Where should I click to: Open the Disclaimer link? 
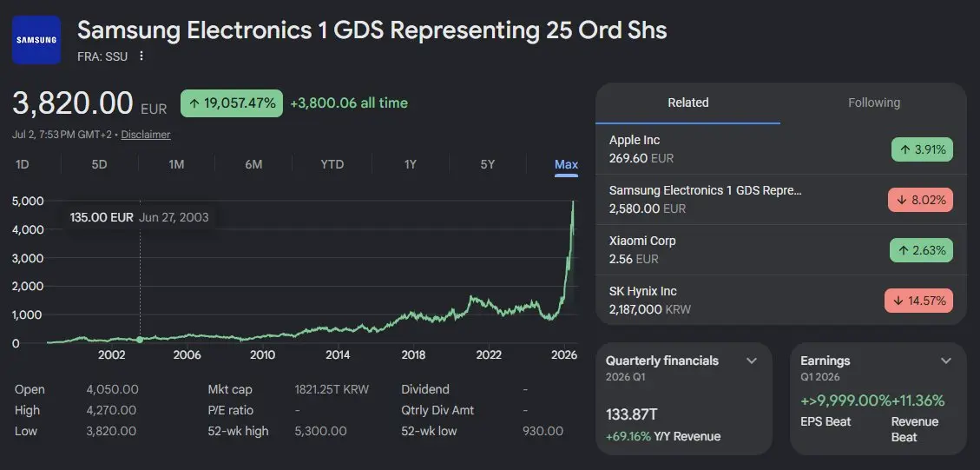146,135
